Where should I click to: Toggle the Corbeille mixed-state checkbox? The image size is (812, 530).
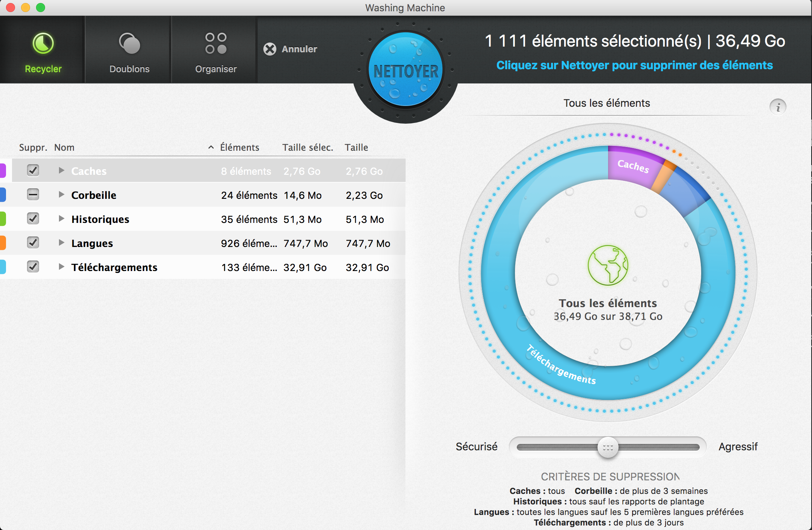(33, 195)
